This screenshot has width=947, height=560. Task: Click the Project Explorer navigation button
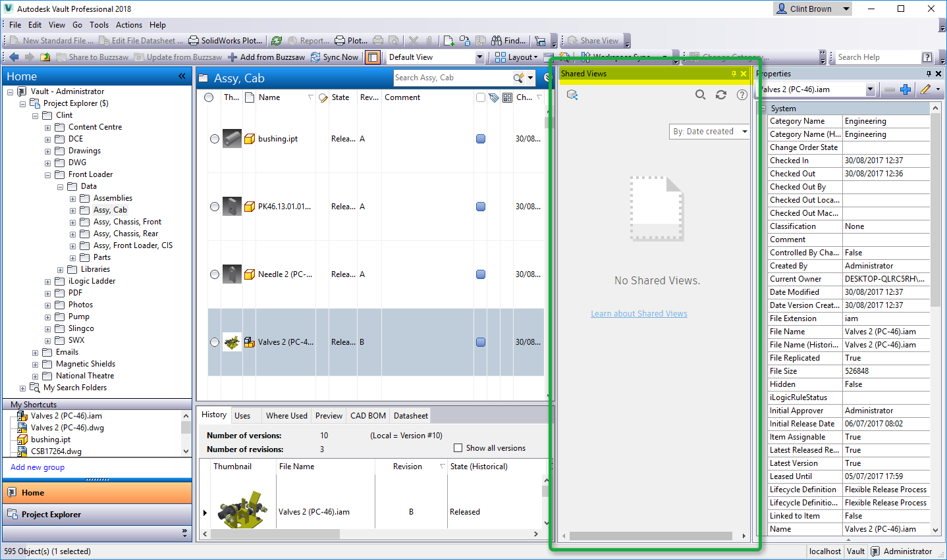(x=97, y=515)
